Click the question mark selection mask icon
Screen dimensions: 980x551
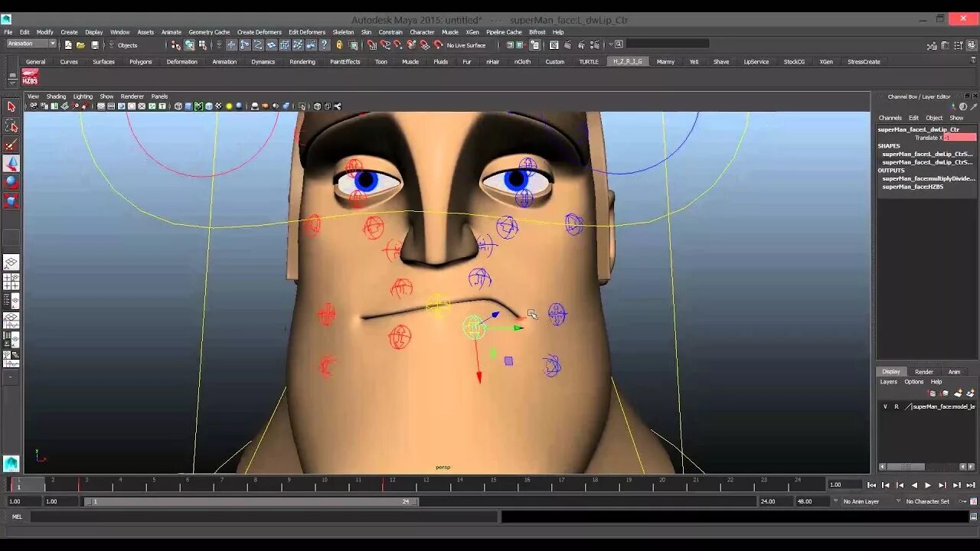pyautogui.click(x=325, y=45)
